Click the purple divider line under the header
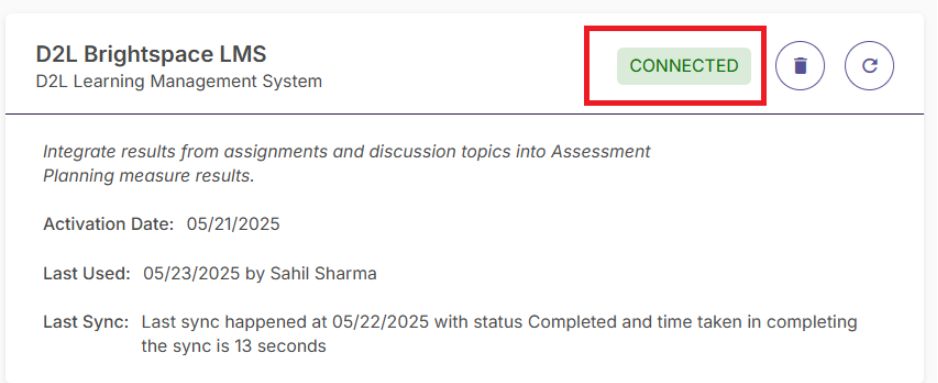Viewport: 938px width, 383px height. pyautogui.click(x=465, y=114)
